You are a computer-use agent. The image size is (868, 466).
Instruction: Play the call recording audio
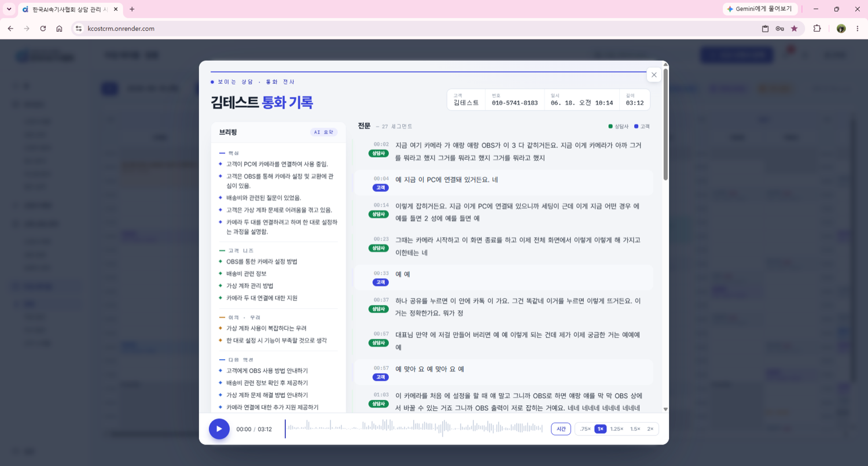[x=219, y=429]
